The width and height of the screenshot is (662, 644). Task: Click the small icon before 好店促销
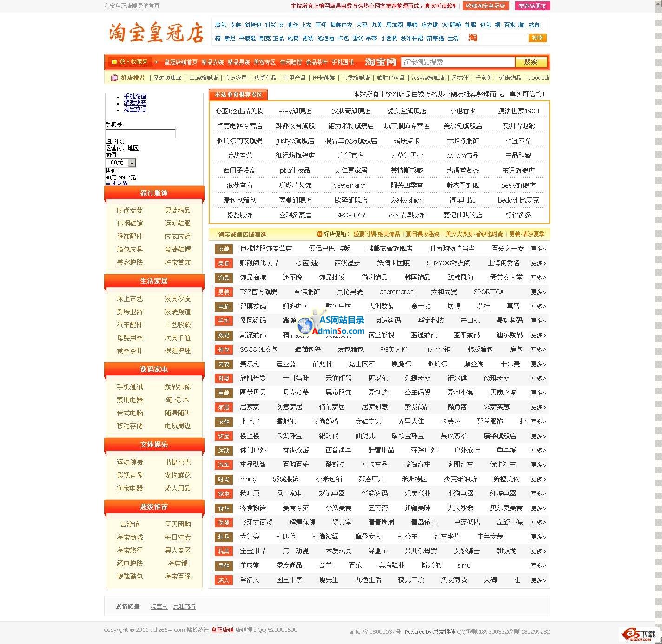click(x=319, y=234)
